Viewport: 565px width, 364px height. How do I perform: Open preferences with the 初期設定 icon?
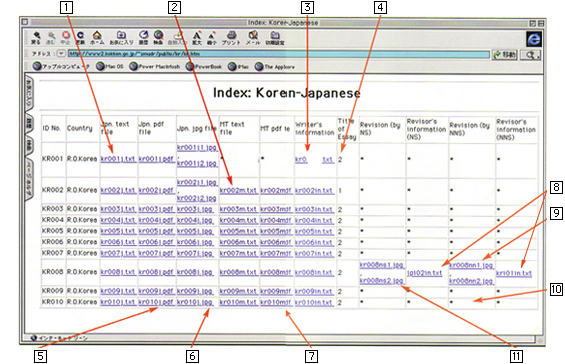[275, 37]
